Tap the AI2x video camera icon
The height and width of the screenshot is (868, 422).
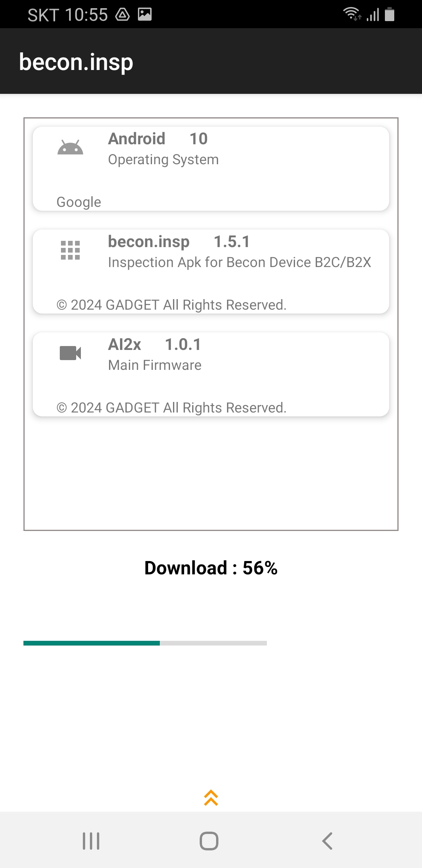70,353
